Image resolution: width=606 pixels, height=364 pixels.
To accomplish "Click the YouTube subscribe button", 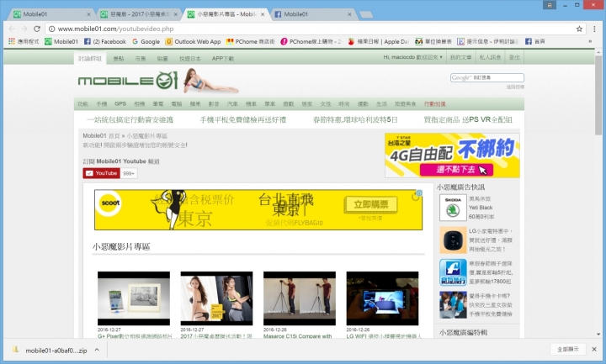I will click(101, 173).
